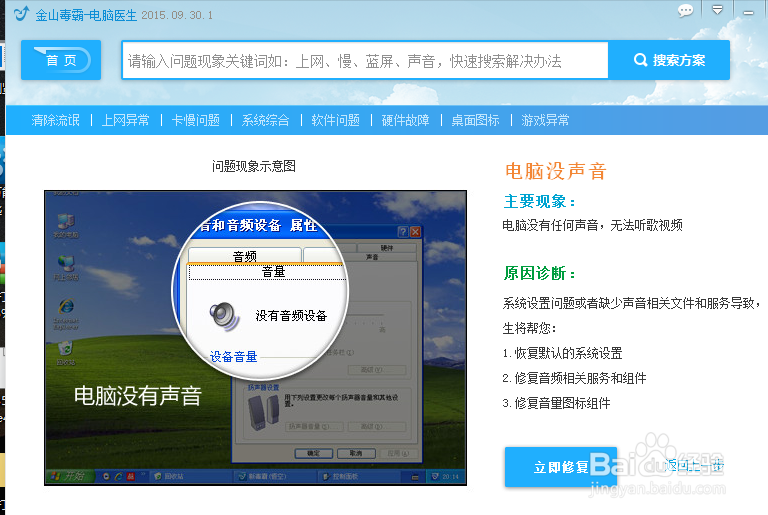The image size is (768, 515).
Task: Click the Kingsoft Antivirus logo icon
Action: (21, 14)
